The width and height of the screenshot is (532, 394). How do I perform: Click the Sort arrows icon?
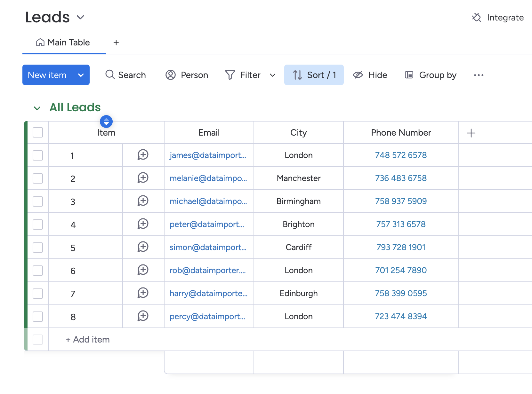pyautogui.click(x=297, y=75)
